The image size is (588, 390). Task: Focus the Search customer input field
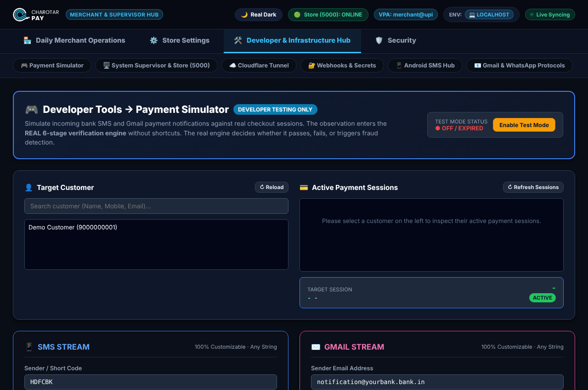[156, 206]
